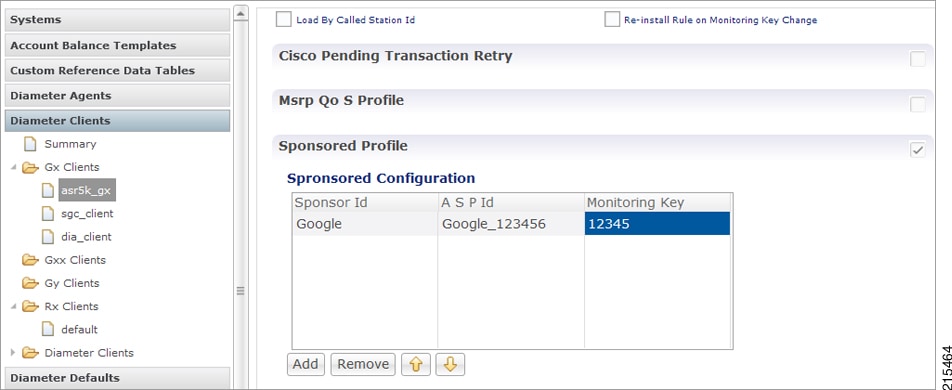This screenshot has width=952, height=390.
Task: Click the sidebar scrollbar up arrow
Action: (241, 13)
